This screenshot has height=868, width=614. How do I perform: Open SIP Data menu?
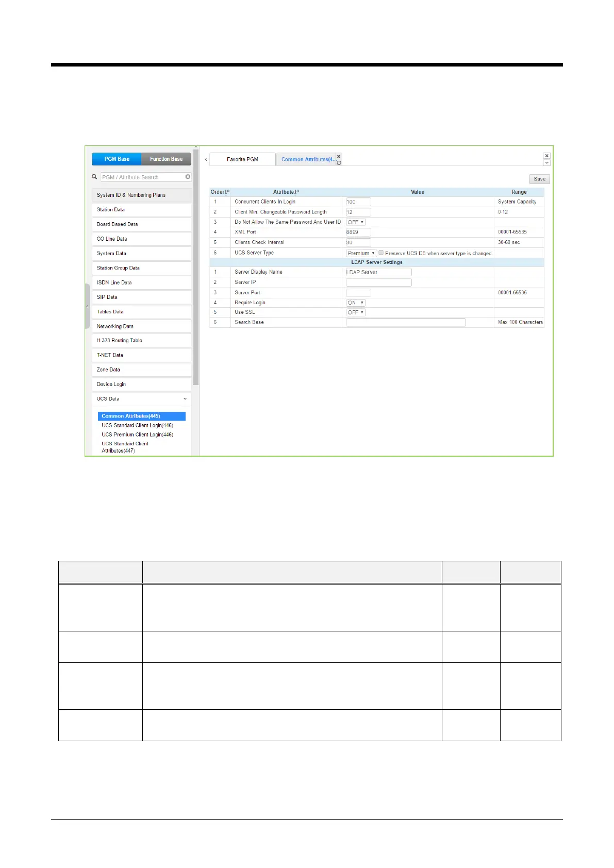click(x=141, y=297)
